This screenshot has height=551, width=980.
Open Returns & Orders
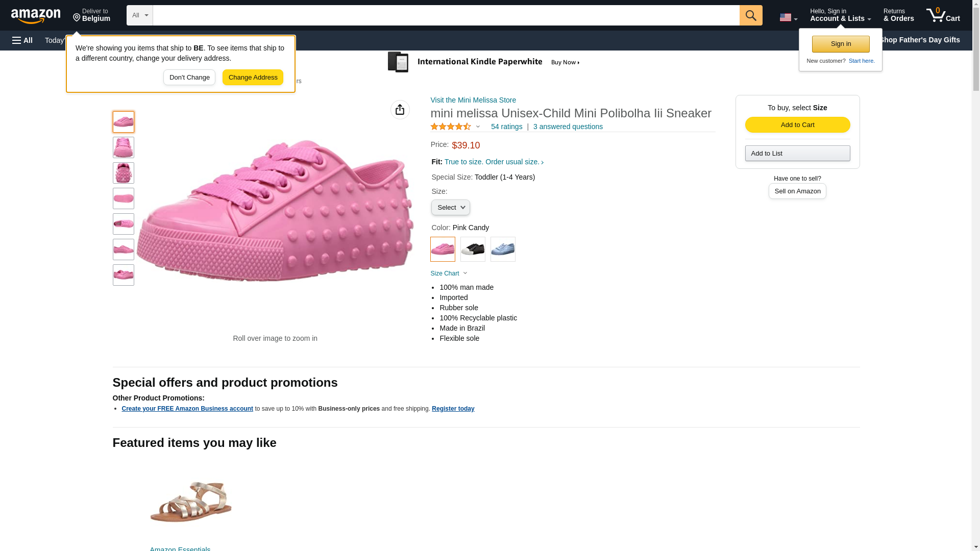point(898,15)
